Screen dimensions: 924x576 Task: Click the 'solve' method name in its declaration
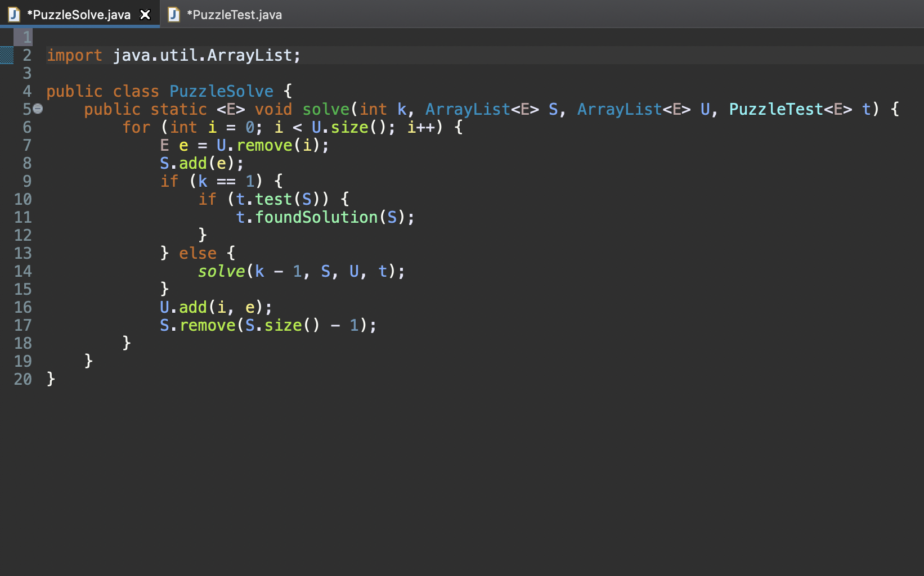point(326,109)
